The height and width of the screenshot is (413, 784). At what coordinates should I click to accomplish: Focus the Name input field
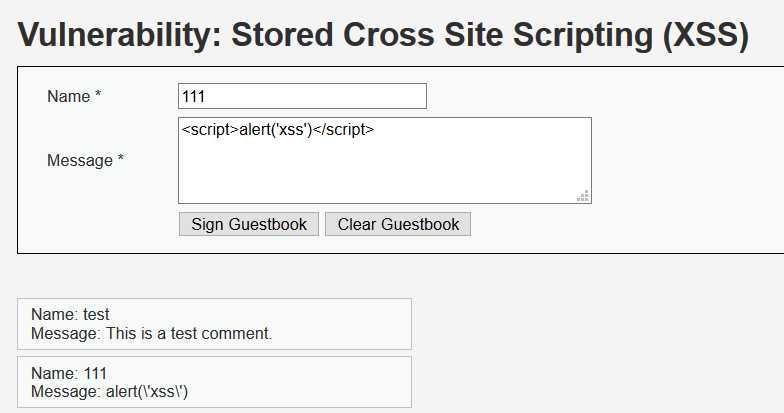point(302,96)
